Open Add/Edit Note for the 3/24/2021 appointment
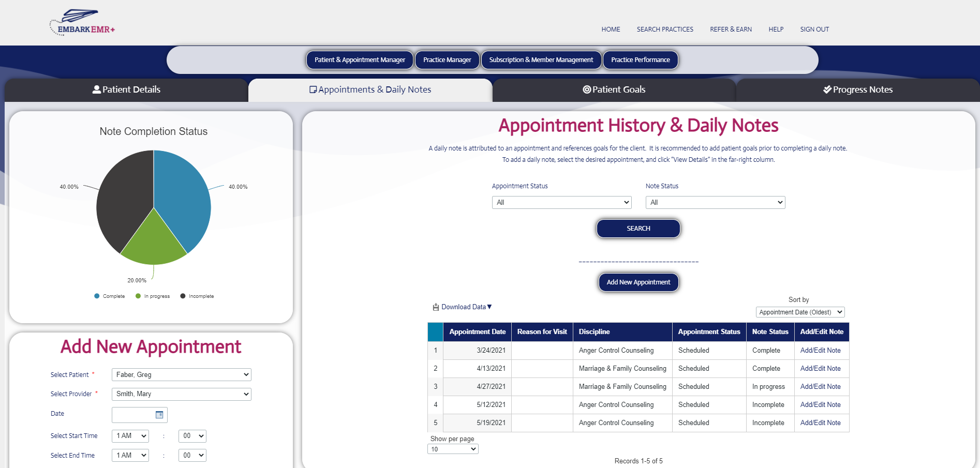Screen dimensions: 980x468 (x=821, y=350)
